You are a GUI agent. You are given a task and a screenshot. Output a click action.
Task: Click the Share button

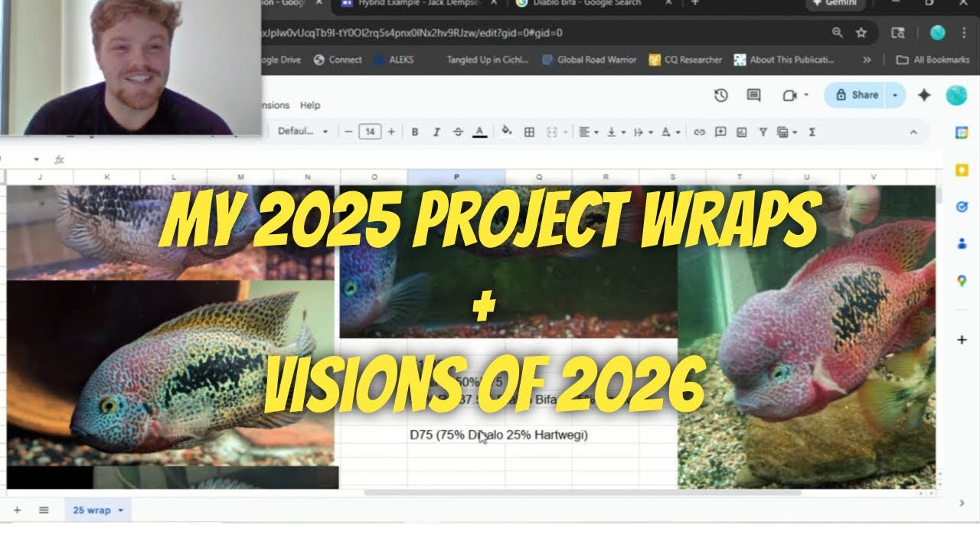856,95
